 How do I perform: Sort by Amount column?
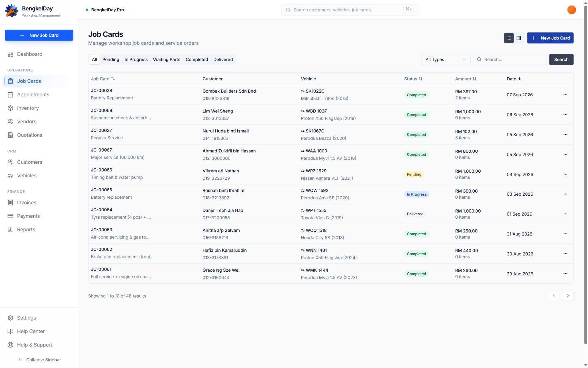(x=466, y=79)
